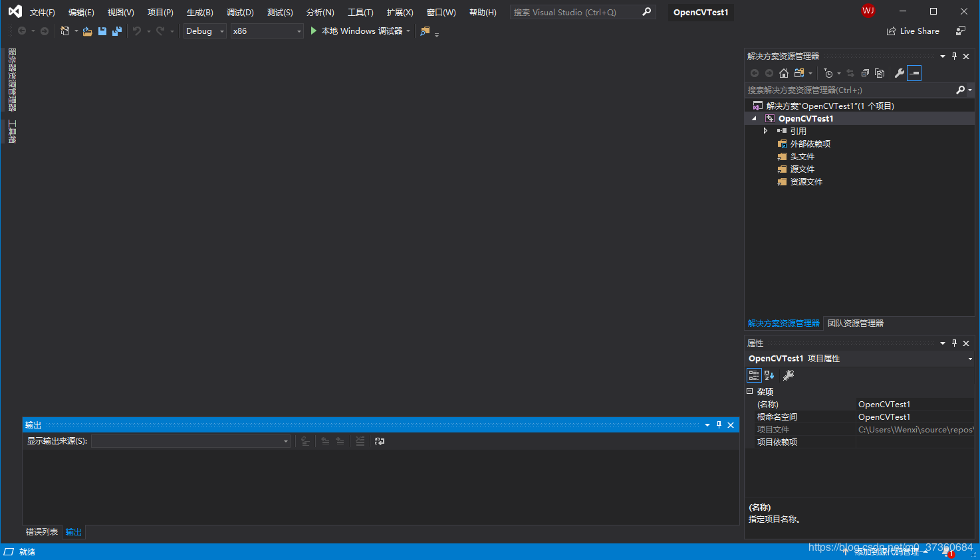980x560 pixels.
Task: Click the property pages wrench icon
Action: pos(789,375)
